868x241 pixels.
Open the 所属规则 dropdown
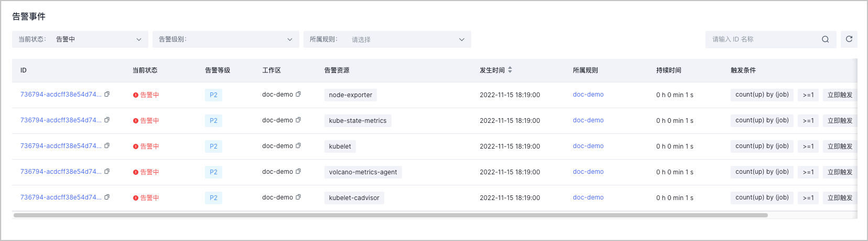tap(387, 39)
